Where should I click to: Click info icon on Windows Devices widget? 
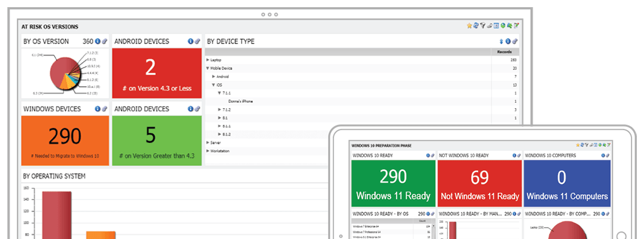[98, 109]
